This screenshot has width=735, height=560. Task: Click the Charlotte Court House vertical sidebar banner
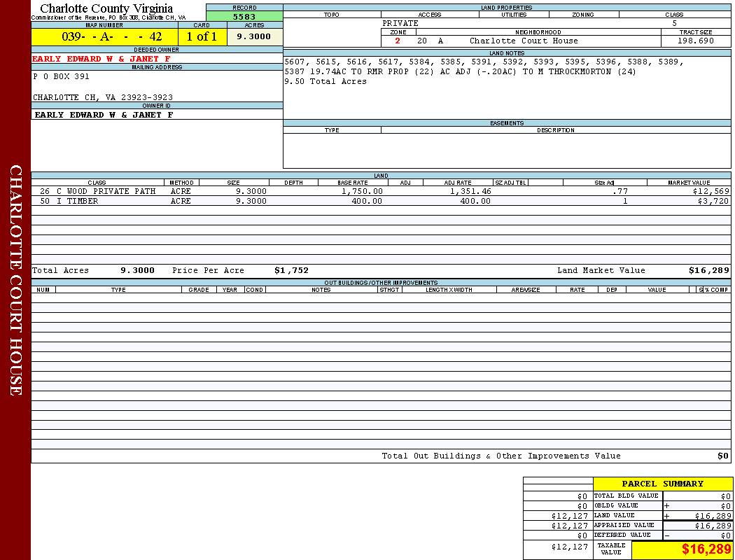tap(15, 280)
